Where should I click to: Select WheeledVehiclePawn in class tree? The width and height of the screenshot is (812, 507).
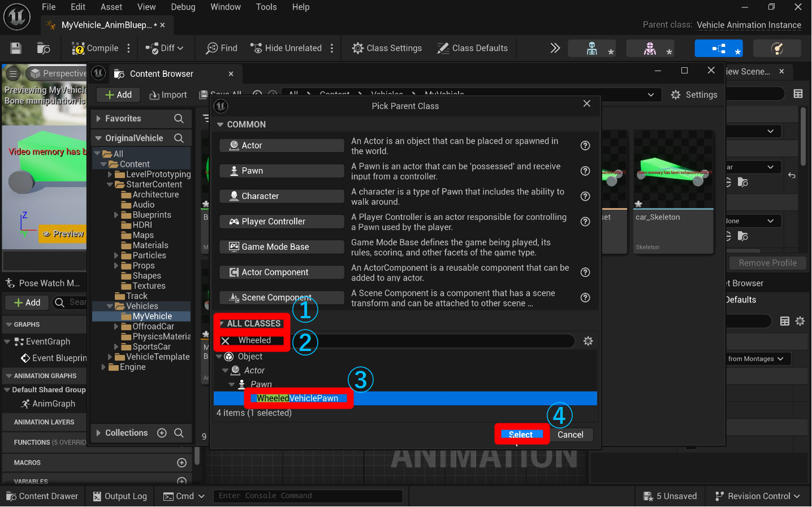pyautogui.click(x=297, y=398)
